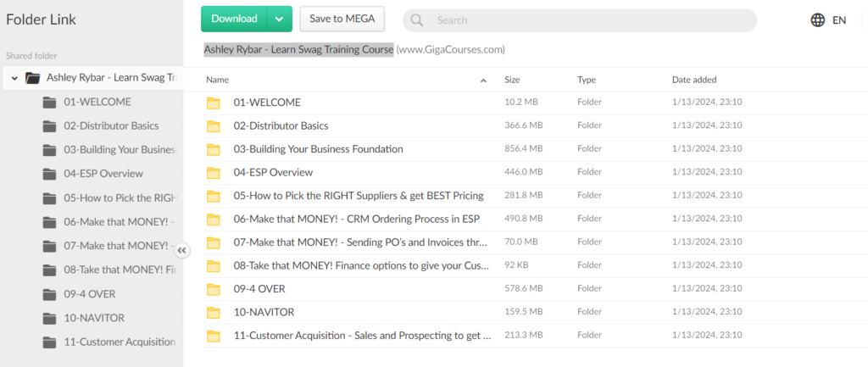
Task: Click the Download button
Action: [x=235, y=19]
